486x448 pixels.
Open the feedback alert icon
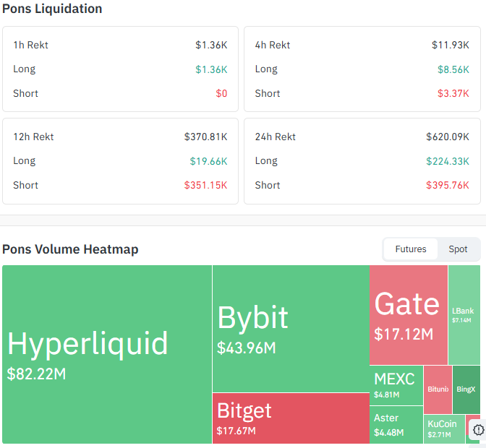(478, 430)
